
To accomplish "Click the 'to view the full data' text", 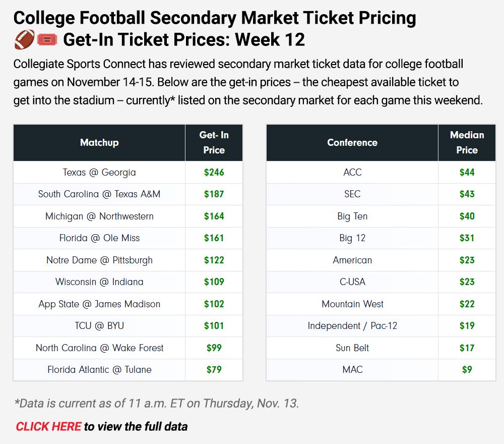I will [x=136, y=426].
